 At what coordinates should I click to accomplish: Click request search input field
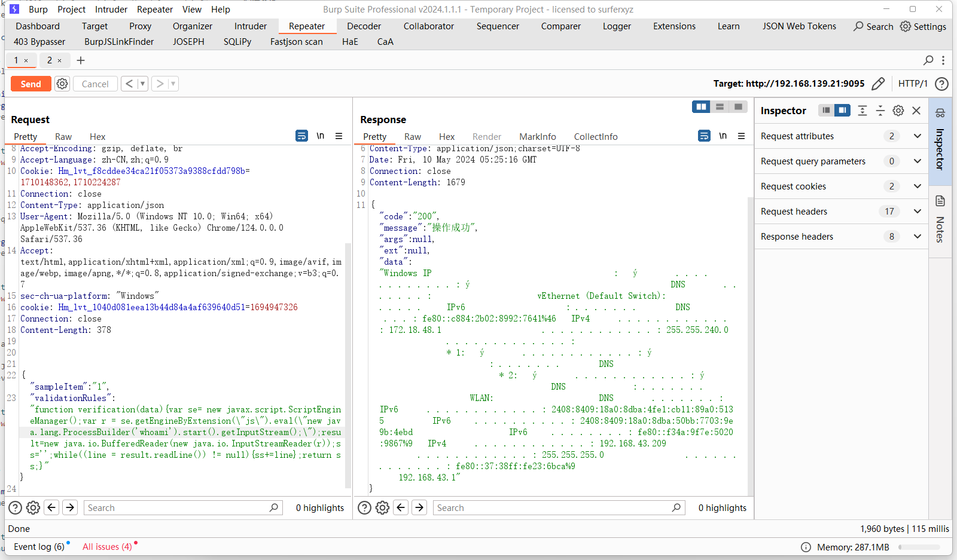(x=183, y=507)
